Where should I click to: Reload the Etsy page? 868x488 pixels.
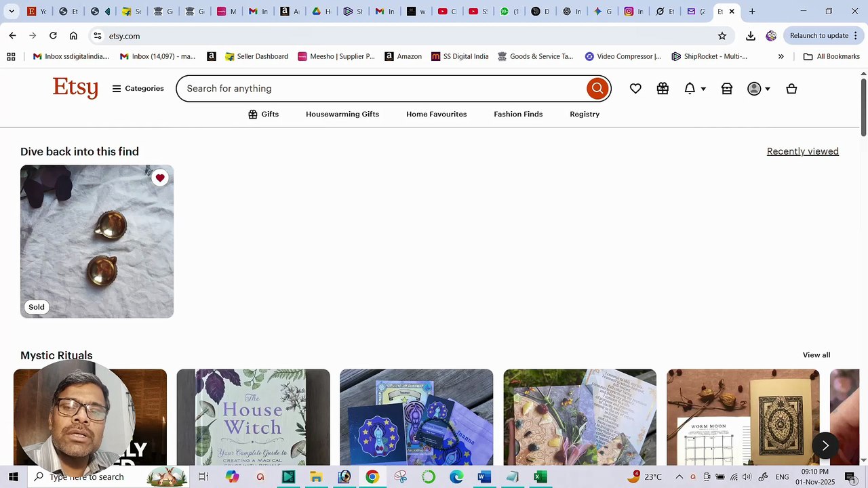[53, 36]
